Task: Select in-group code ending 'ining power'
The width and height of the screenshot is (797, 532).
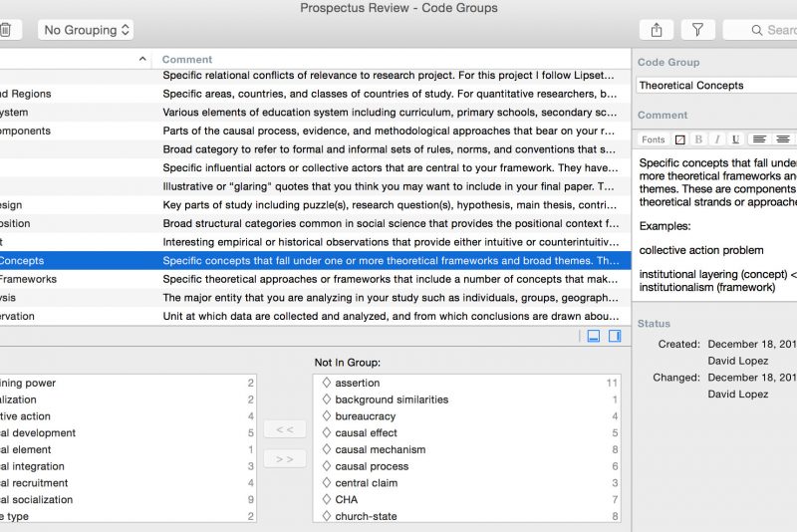Action: 128,383
